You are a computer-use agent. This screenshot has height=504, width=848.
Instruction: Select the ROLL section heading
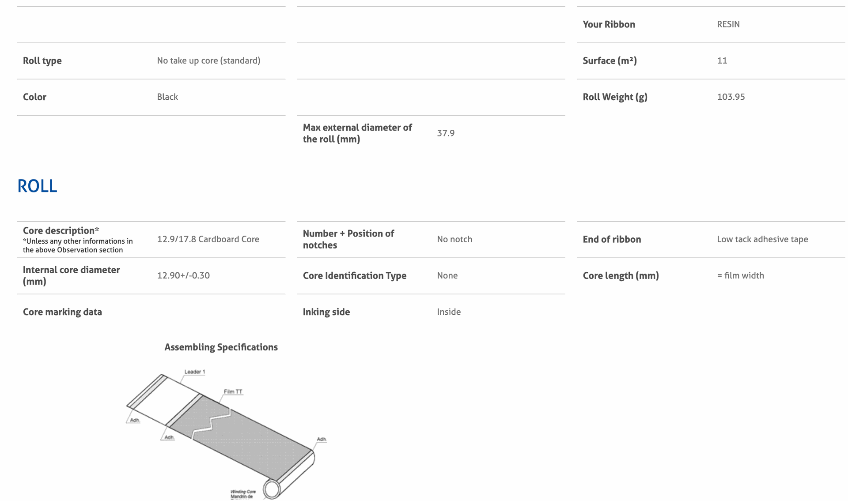[37, 186]
